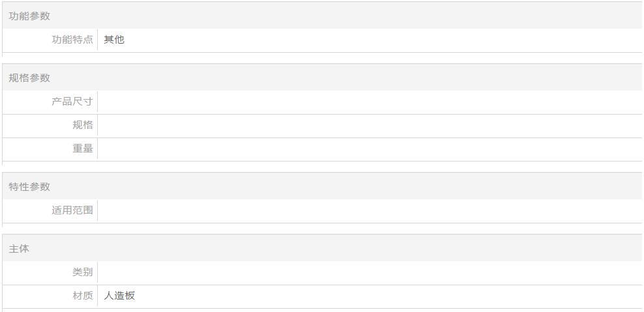Select the 类别 row label
The height and width of the screenshot is (312, 644).
[x=83, y=272]
